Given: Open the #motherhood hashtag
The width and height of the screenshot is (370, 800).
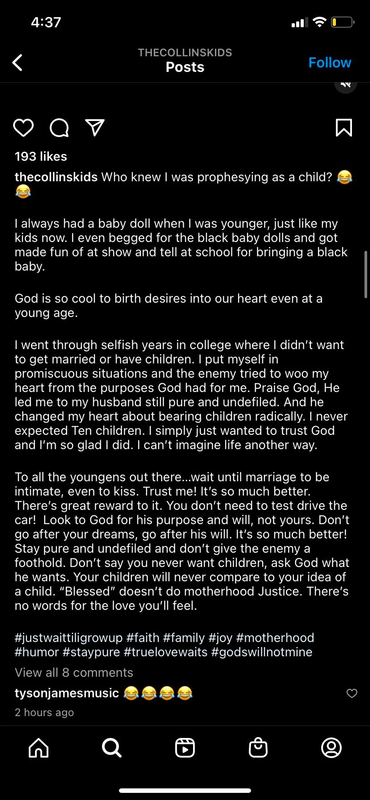Looking at the screenshot, I should coord(275,638).
